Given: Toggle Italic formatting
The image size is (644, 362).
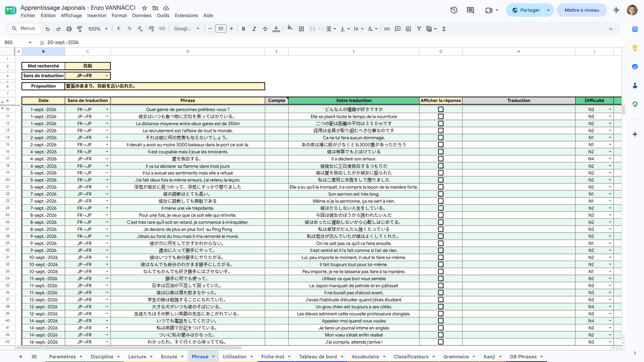Looking at the screenshot, I should pos(254,29).
